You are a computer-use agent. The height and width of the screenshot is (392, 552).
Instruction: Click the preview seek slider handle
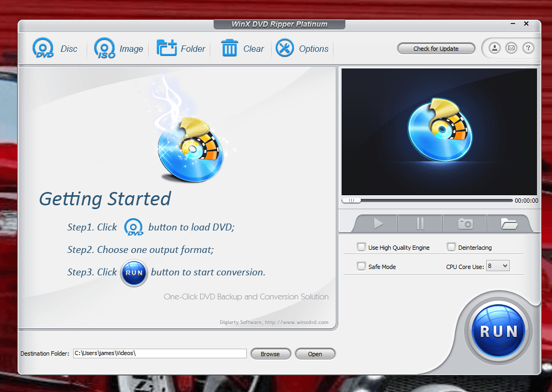[351, 201]
